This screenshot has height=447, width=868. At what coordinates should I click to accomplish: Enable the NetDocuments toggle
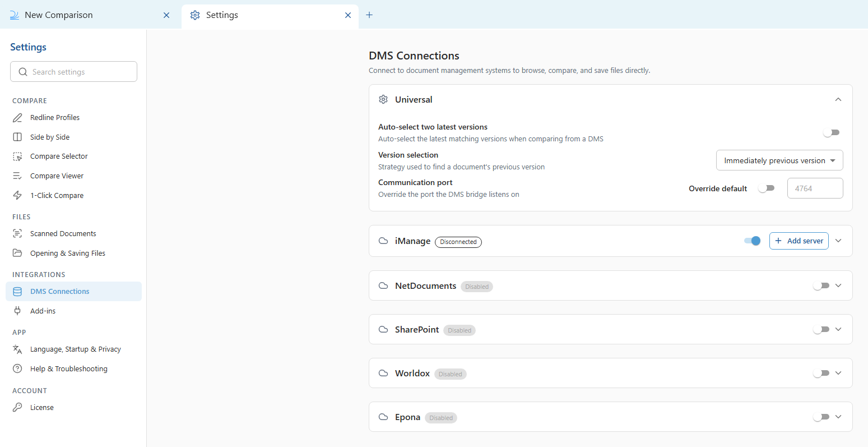point(821,285)
